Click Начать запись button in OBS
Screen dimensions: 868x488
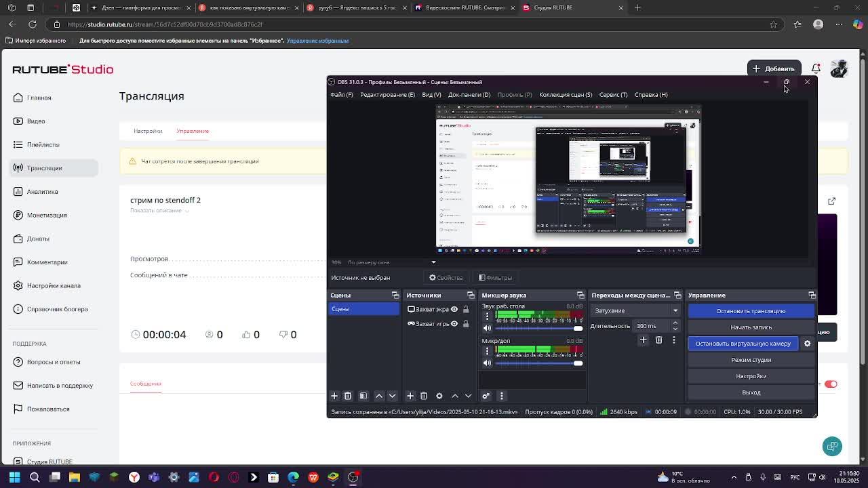[751, 327]
